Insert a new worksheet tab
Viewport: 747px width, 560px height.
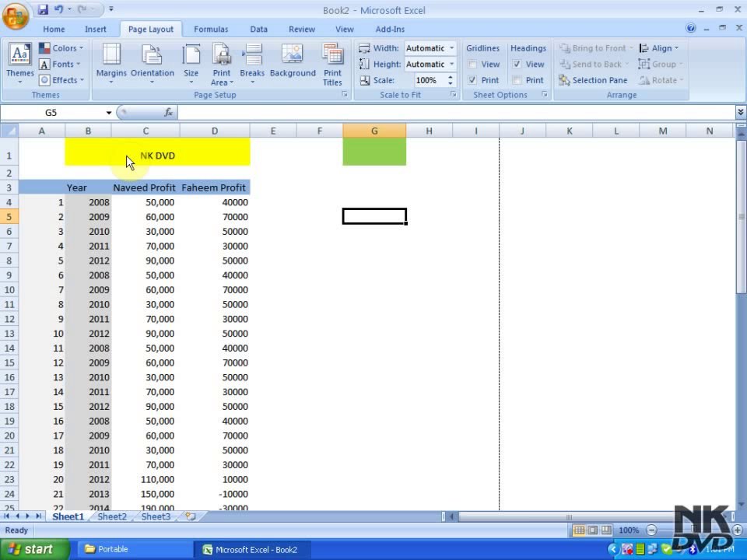tap(191, 516)
